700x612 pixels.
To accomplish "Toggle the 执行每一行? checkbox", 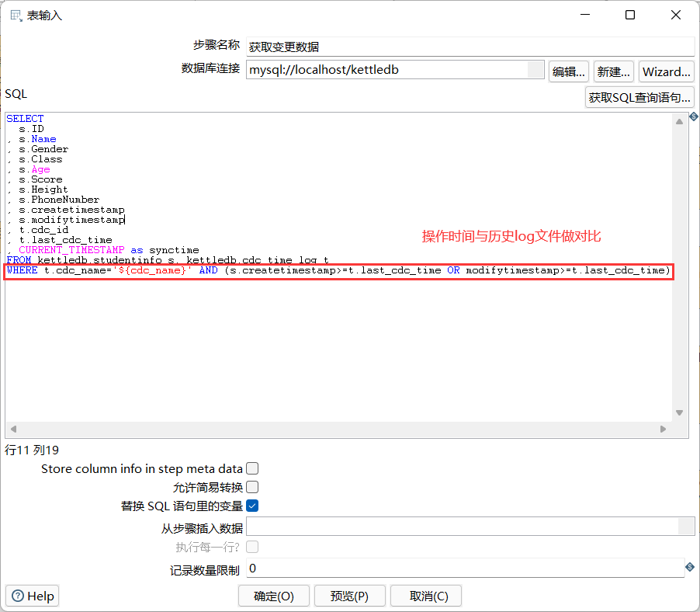I will click(x=252, y=547).
